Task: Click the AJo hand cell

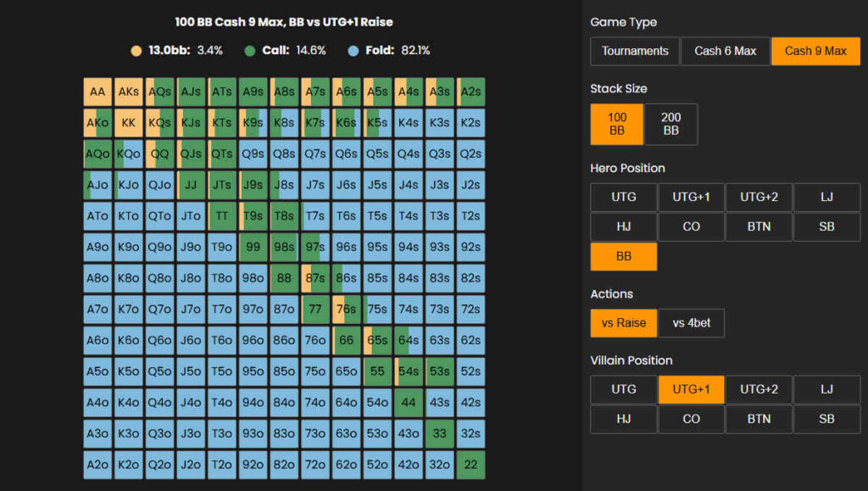Action: (x=97, y=184)
